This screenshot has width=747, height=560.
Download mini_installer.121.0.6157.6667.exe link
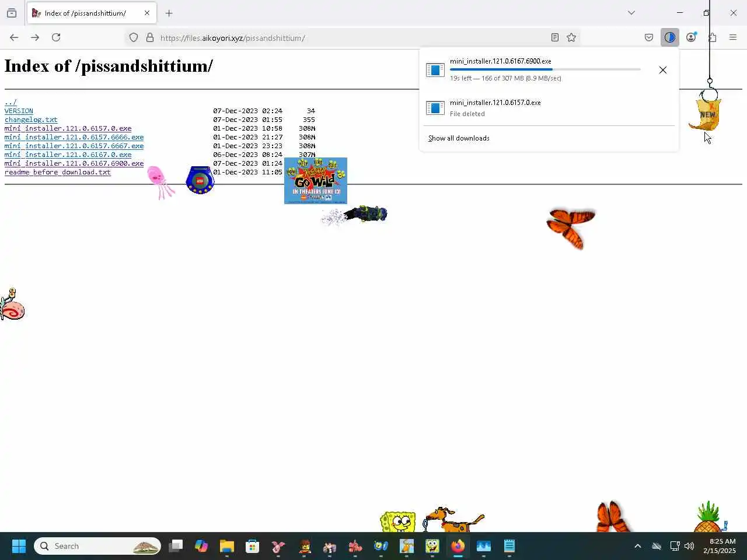pyautogui.click(x=74, y=146)
